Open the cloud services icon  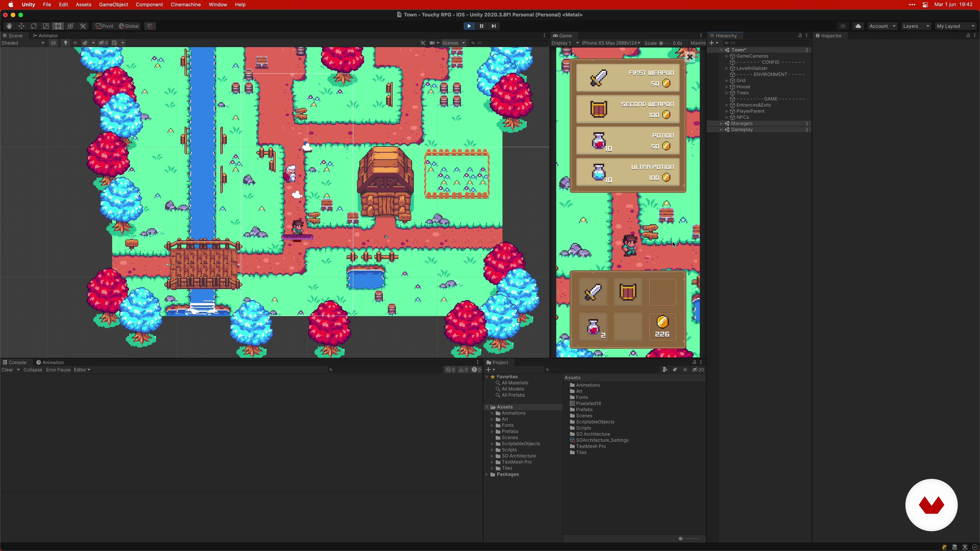pyautogui.click(x=858, y=26)
